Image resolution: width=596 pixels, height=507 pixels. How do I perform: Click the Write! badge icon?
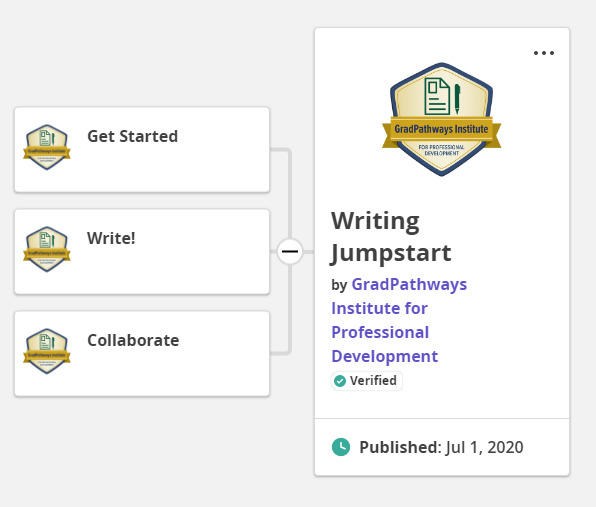[x=47, y=249]
